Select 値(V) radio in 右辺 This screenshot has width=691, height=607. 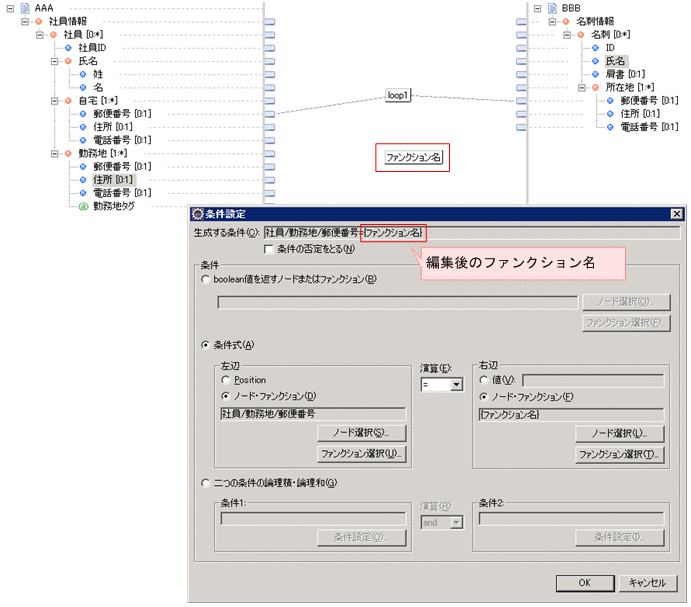click(484, 380)
